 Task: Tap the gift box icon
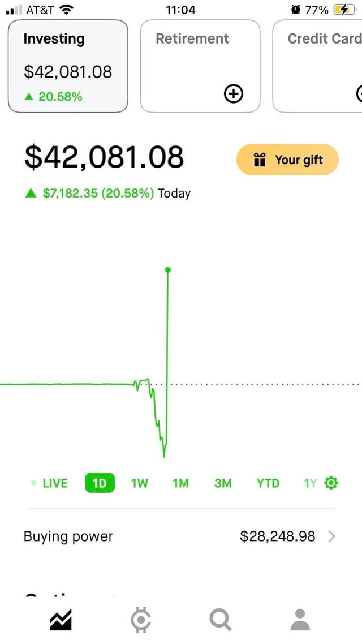tap(260, 160)
